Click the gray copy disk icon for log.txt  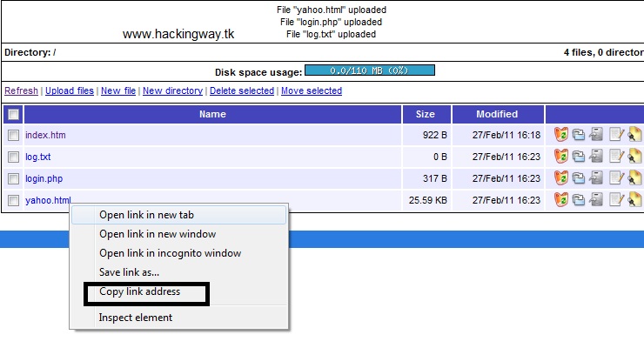tap(596, 156)
